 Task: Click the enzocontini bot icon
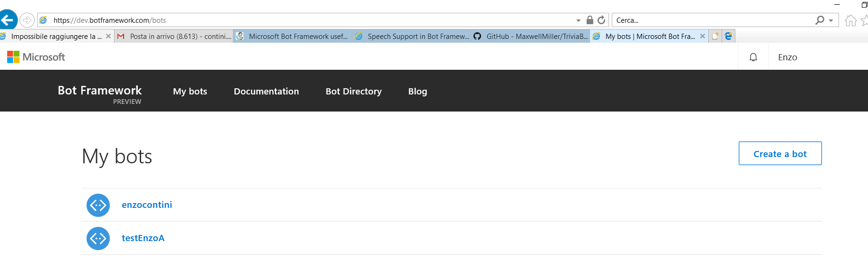[98, 205]
